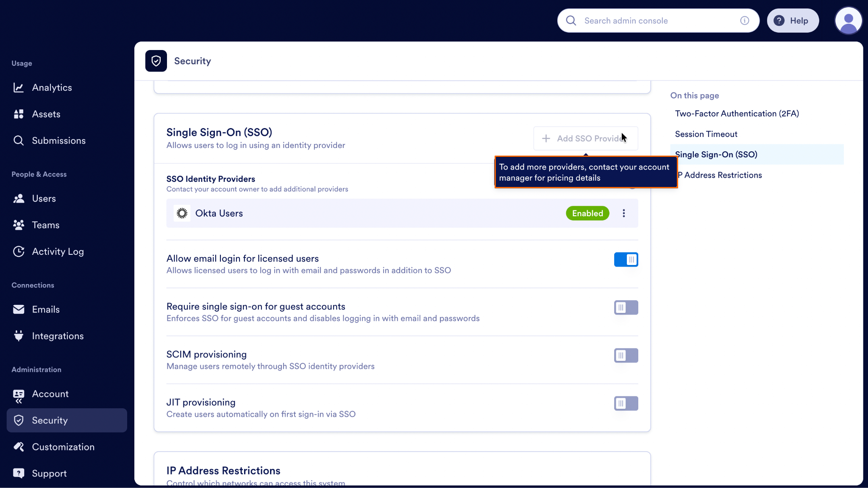Enable JIT provisioning
868x488 pixels.
click(x=626, y=403)
